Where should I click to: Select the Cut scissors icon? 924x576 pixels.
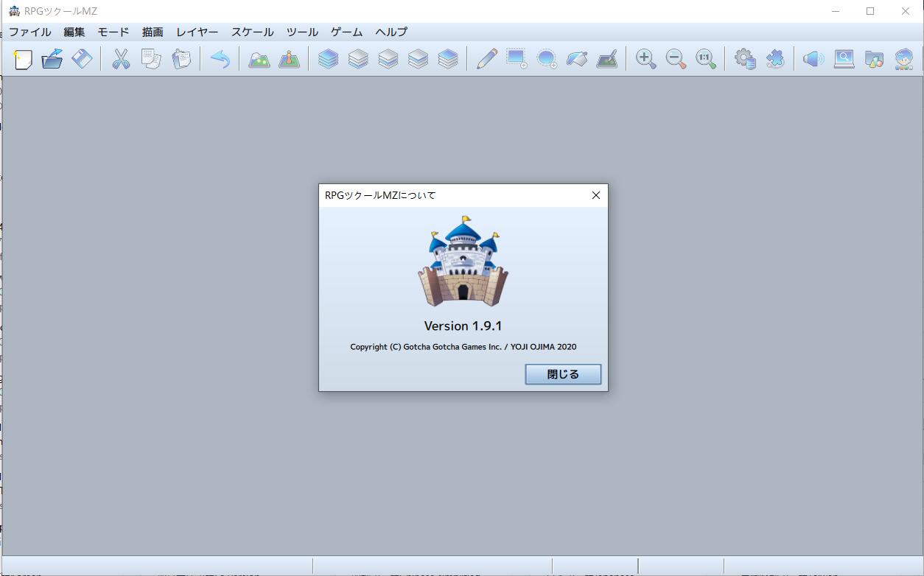coord(121,59)
